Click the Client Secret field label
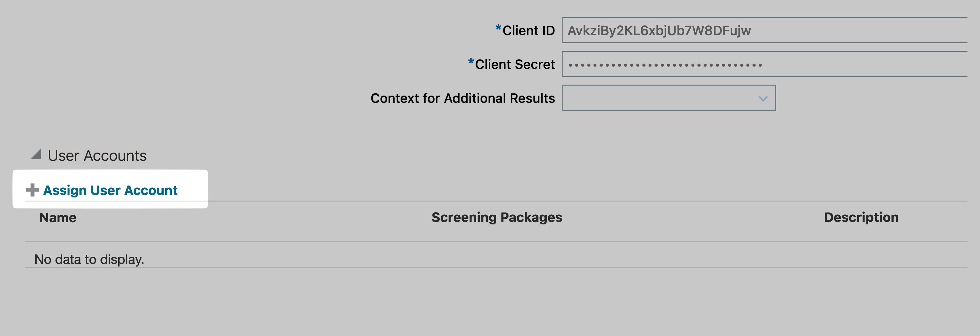 tap(514, 64)
